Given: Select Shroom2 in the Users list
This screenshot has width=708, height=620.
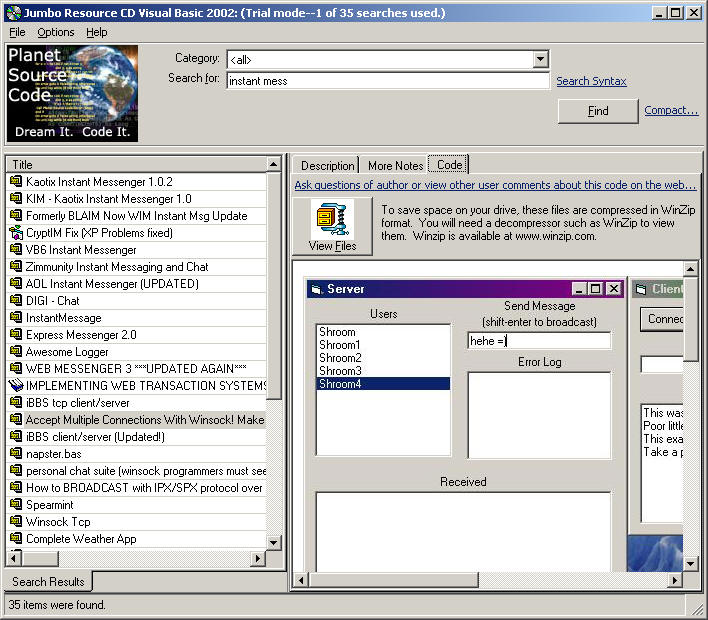Looking at the screenshot, I should click(383, 358).
